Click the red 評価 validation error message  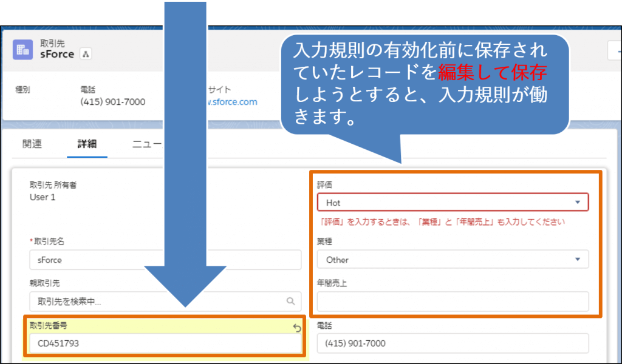coord(441,222)
